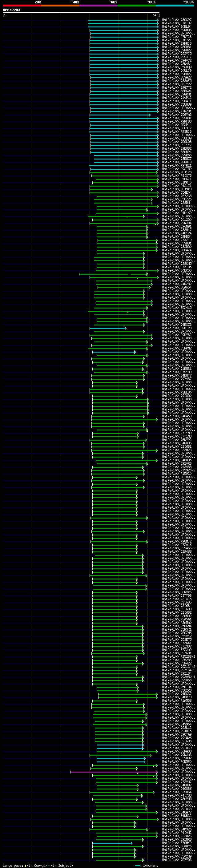Select hit label UniRef100_Q56YA3
Screen dimensions: 197x868
(x=177, y=115)
